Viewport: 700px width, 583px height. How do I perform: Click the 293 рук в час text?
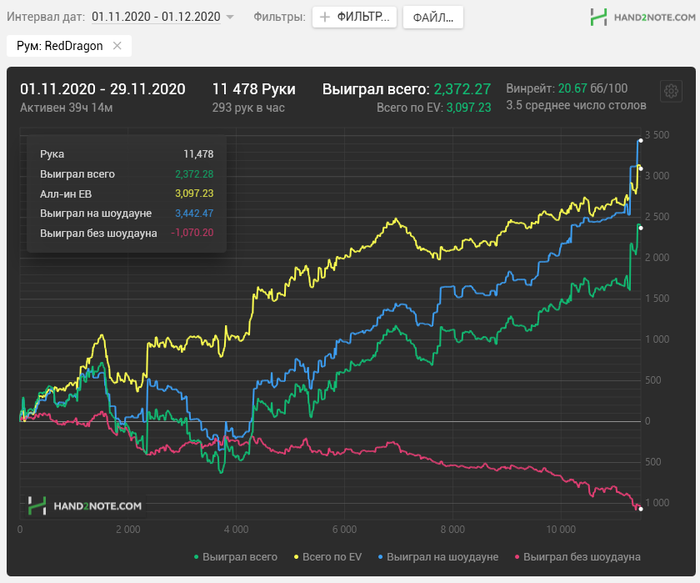pyautogui.click(x=248, y=108)
